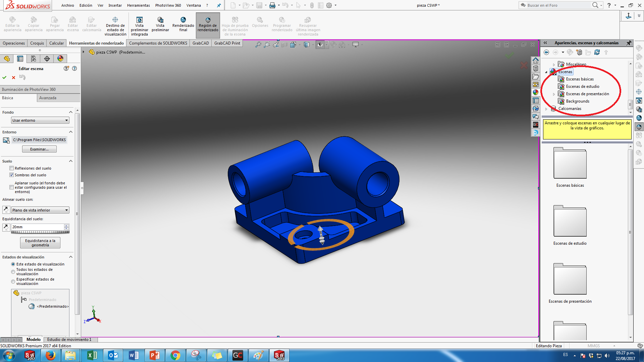Screen dimensions: 644x362
Task: Go back in appearances browser
Action: coord(546,52)
